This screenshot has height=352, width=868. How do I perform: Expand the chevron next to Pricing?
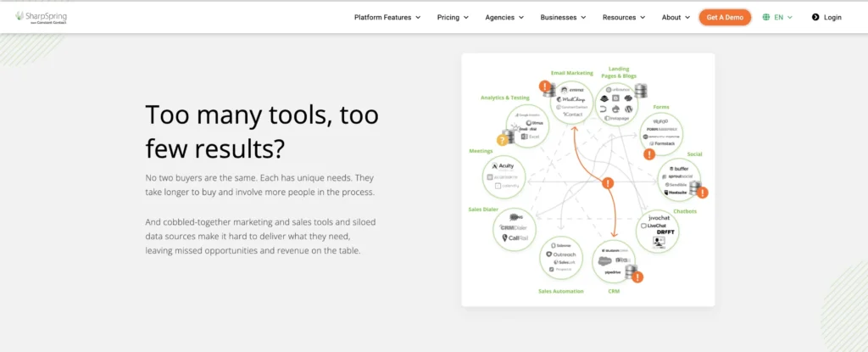pos(465,17)
